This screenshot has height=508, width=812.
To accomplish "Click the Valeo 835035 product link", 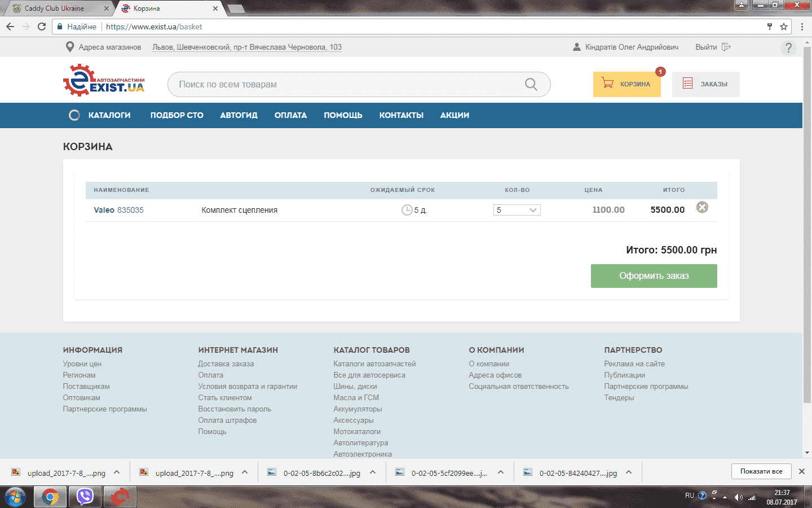I will click(x=118, y=210).
